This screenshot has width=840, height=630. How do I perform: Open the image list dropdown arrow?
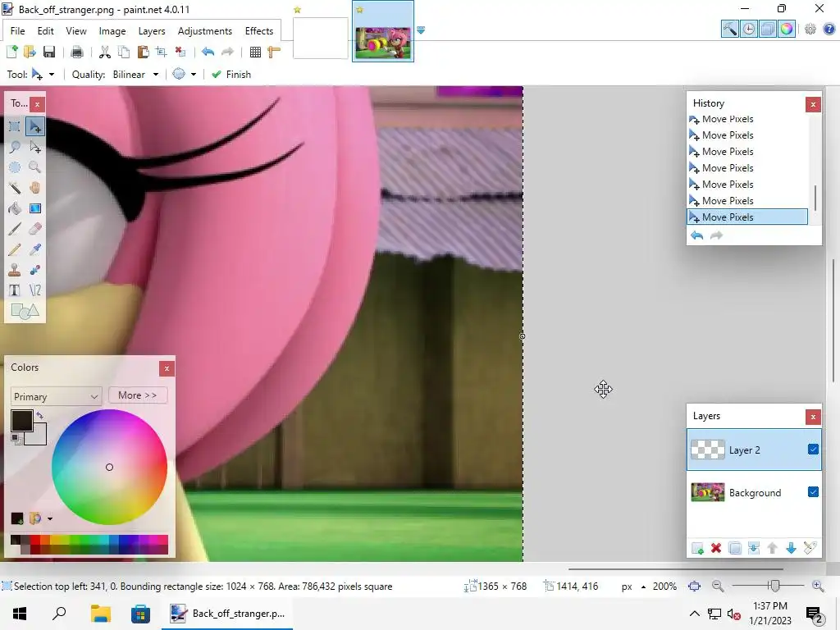tap(421, 30)
